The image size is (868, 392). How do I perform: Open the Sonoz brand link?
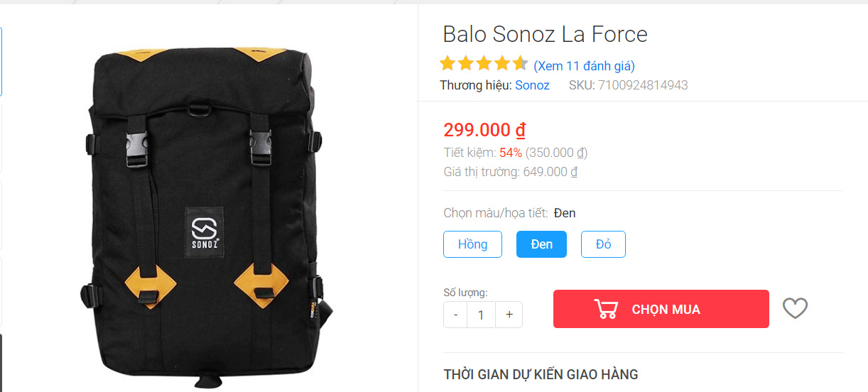pyautogui.click(x=532, y=85)
